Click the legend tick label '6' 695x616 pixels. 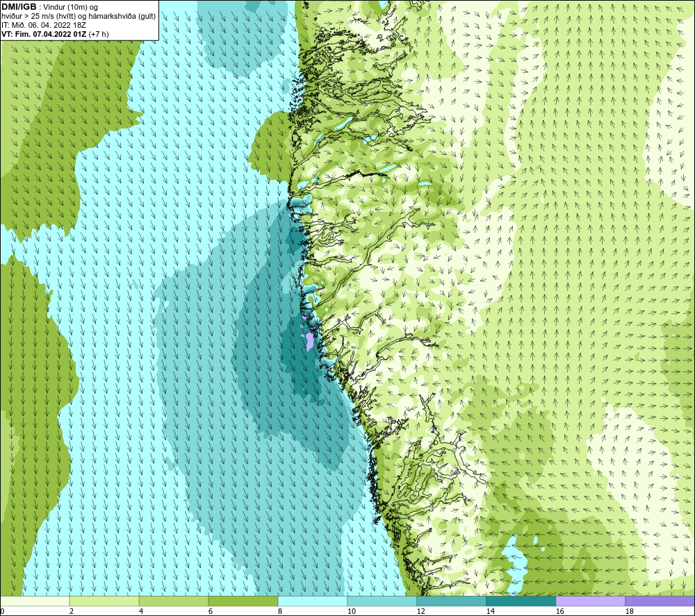(211, 612)
